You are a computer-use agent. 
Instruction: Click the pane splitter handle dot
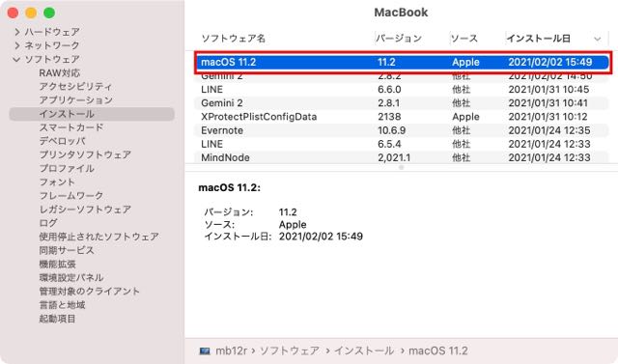402,168
